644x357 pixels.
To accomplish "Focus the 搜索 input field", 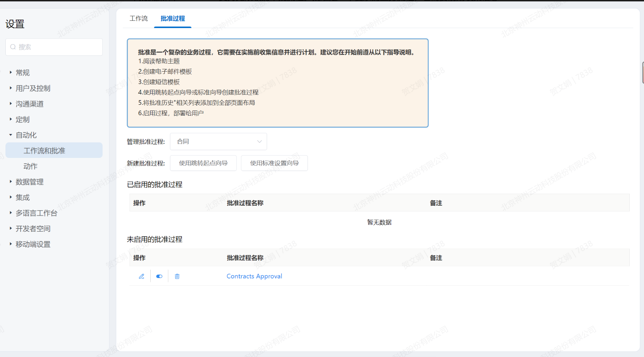I will (x=58, y=47).
